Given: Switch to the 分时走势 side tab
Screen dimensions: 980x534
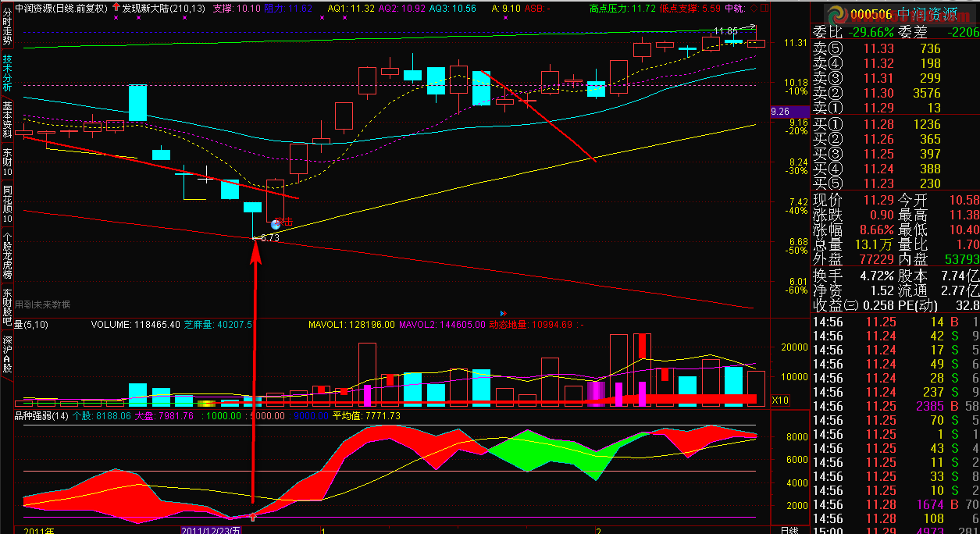Looking at the screenshot, I should tap(7, 24).
